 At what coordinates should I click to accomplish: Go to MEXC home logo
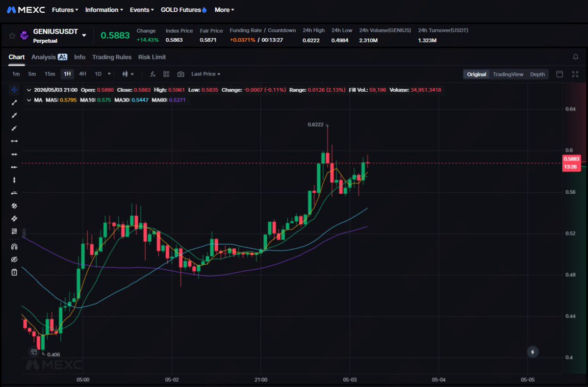tap(26, 10)
